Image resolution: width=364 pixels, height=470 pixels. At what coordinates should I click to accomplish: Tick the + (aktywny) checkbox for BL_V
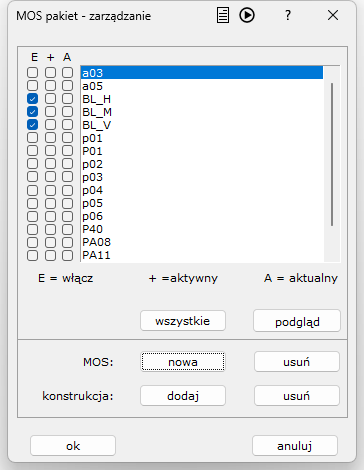coord(50,125)
